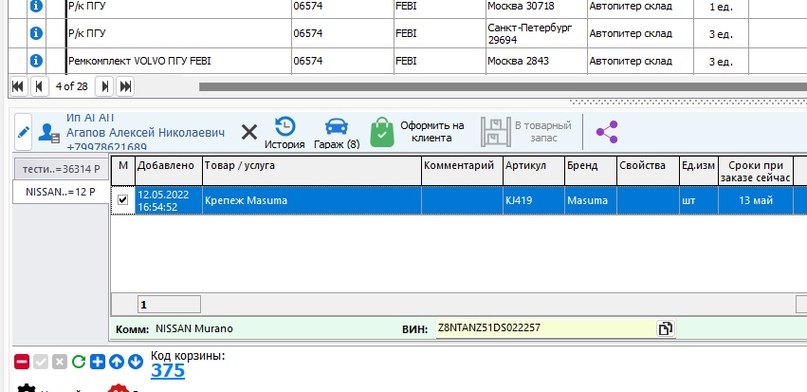Screen dimensions: 807x392
Task: Click blue up arrow icon
Action: click(116, 362)
